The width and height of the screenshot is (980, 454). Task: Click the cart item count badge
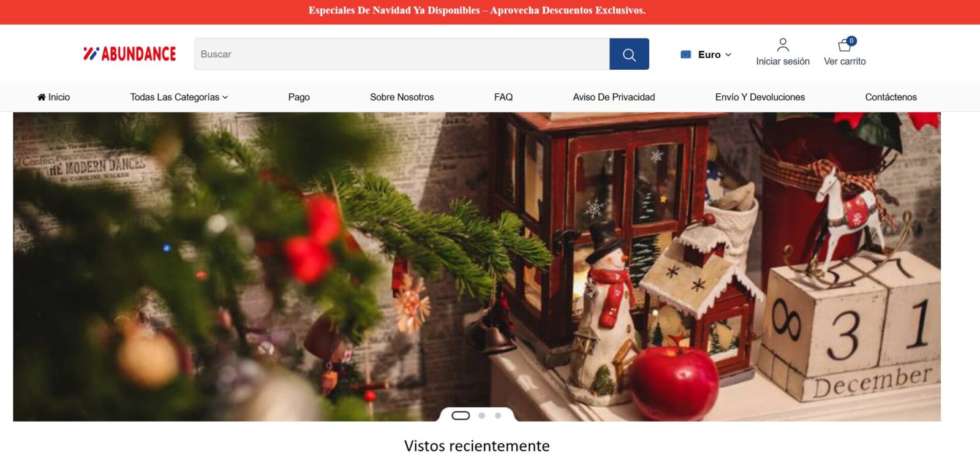point(851,40)
